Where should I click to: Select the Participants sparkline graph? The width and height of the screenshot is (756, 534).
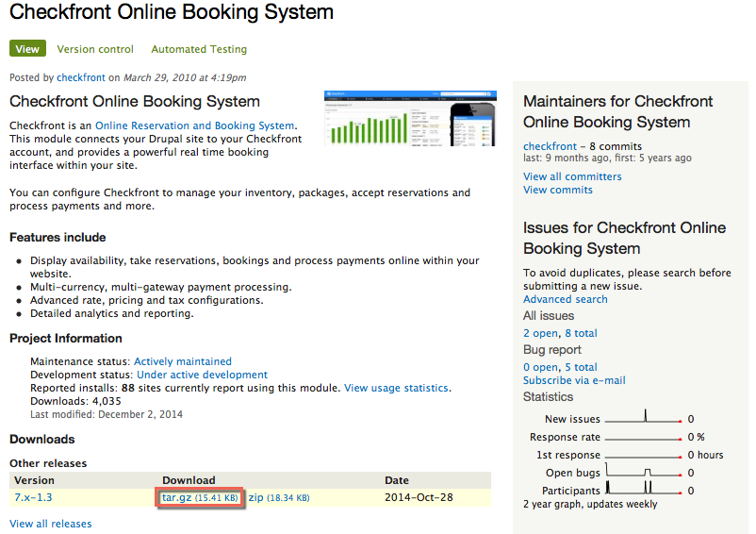pyautogui.click(x=643, y=488)
